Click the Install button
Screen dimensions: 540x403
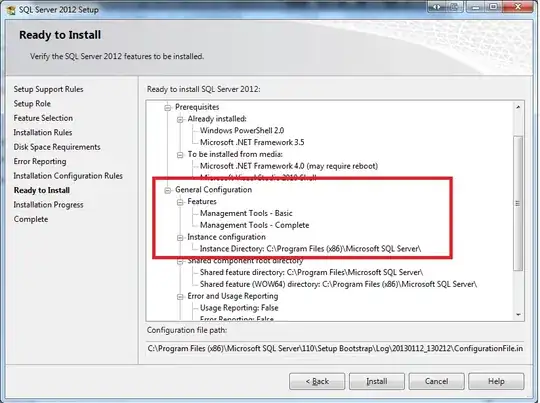[376, 381]
